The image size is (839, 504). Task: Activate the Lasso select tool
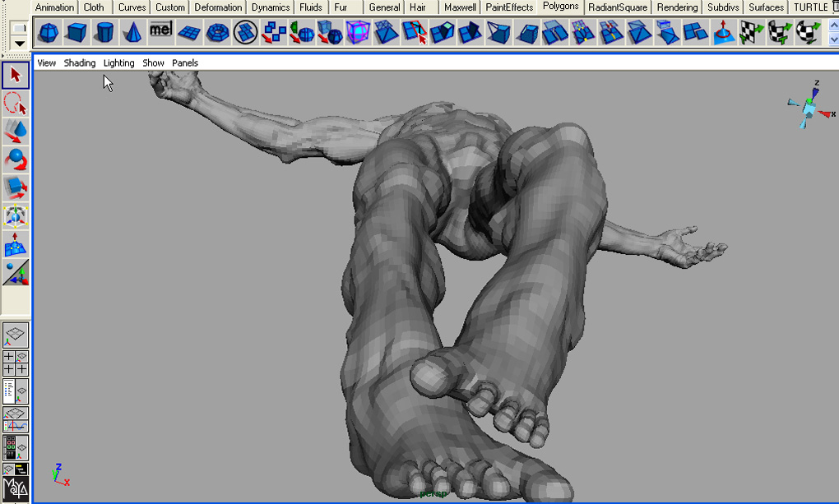click(x=16, y=104)
